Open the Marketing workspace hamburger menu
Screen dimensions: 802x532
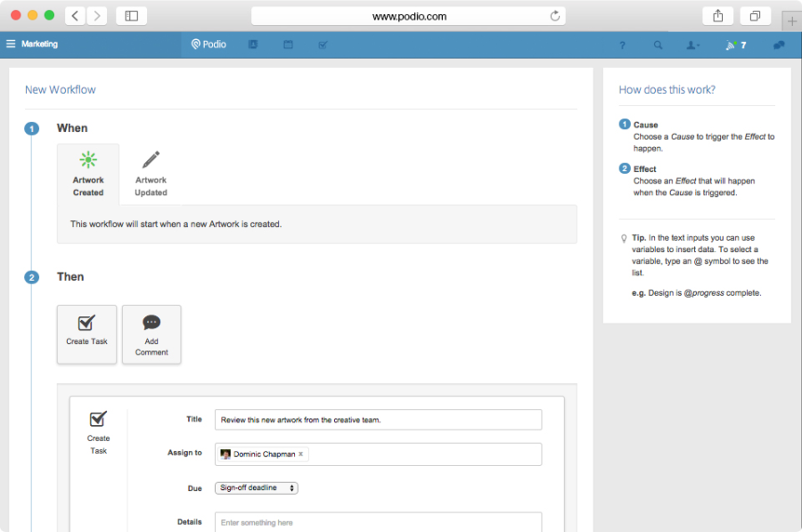coord(11,44)
